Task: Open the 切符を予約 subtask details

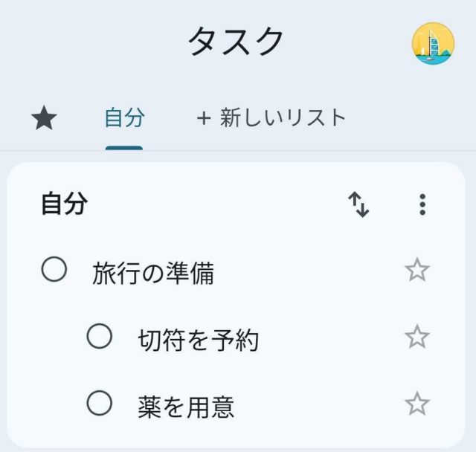Action: click(198, 340)
